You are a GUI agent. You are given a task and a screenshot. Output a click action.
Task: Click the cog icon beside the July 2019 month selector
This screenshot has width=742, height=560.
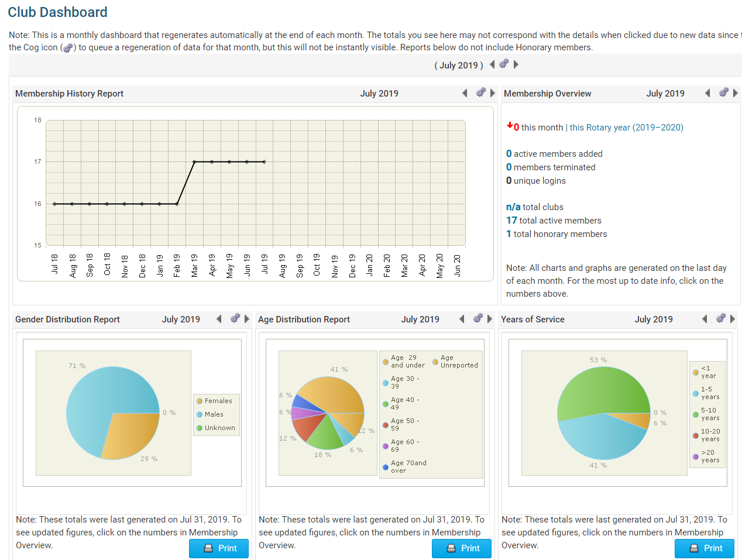(x=503, y=64)
